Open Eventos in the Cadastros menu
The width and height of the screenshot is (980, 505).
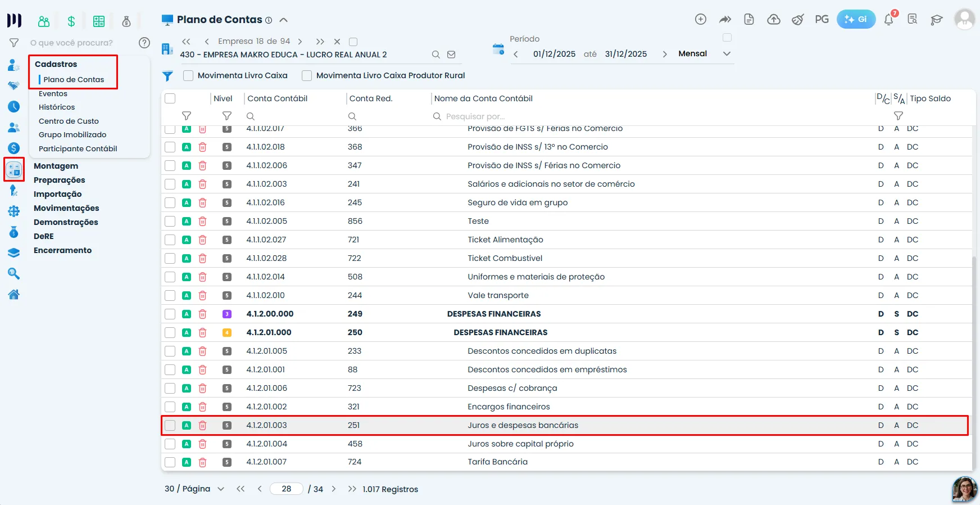(x=53, y=93)
